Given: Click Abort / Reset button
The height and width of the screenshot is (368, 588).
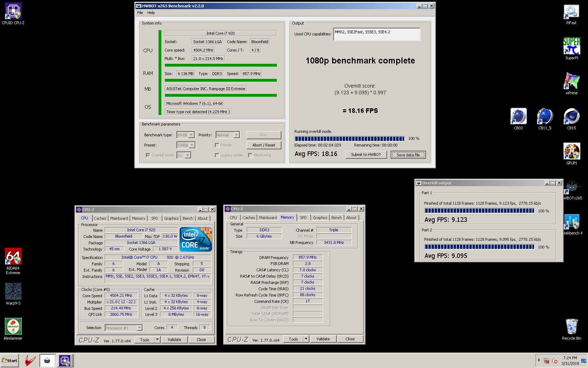Looking at the screenshot, I should (x=264, y=145).
